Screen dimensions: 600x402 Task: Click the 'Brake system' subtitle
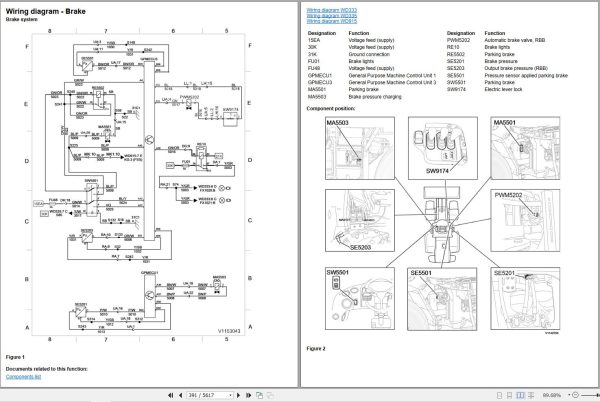(x=22, y=20)
